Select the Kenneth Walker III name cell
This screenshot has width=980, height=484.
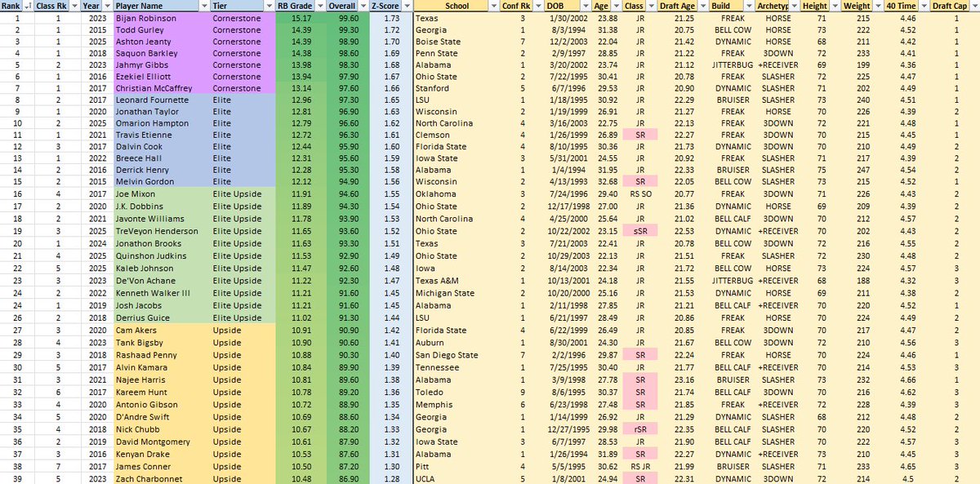[x=162, y=293]
